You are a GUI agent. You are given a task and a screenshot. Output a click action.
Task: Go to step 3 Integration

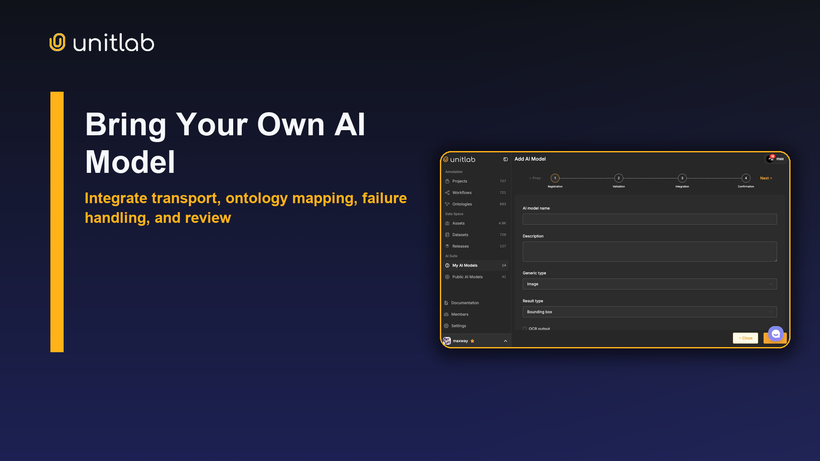point(682,178)
